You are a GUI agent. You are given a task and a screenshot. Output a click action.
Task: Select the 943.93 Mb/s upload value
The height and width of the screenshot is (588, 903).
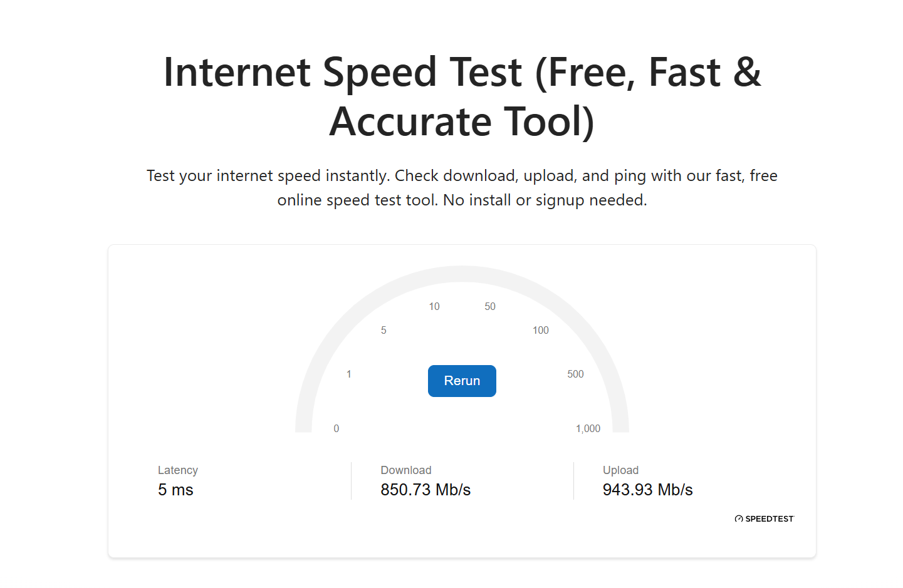coord(647,490)
